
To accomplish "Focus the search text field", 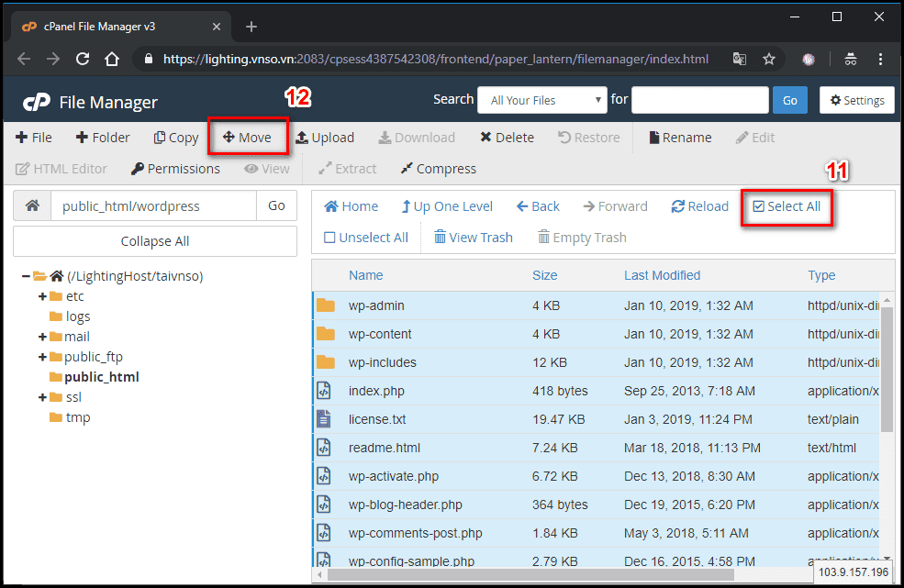I will coord(700,100).
